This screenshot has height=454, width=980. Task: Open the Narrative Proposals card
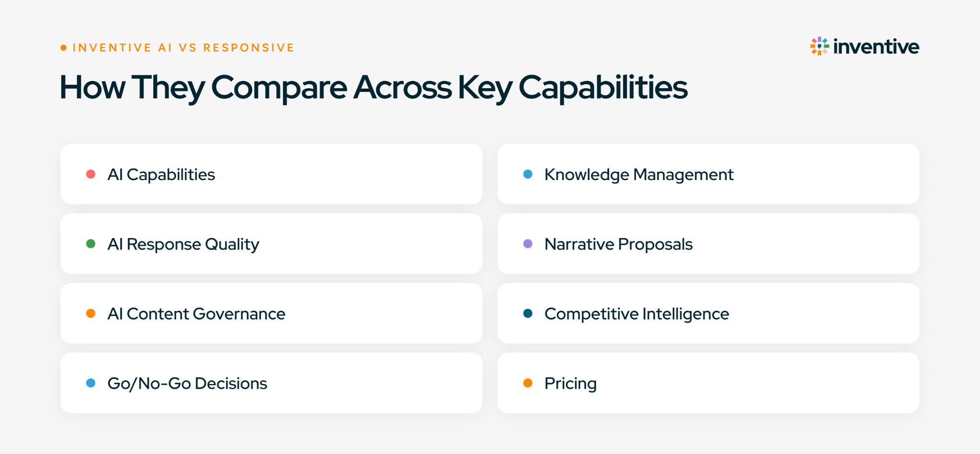tap(708, 244)
